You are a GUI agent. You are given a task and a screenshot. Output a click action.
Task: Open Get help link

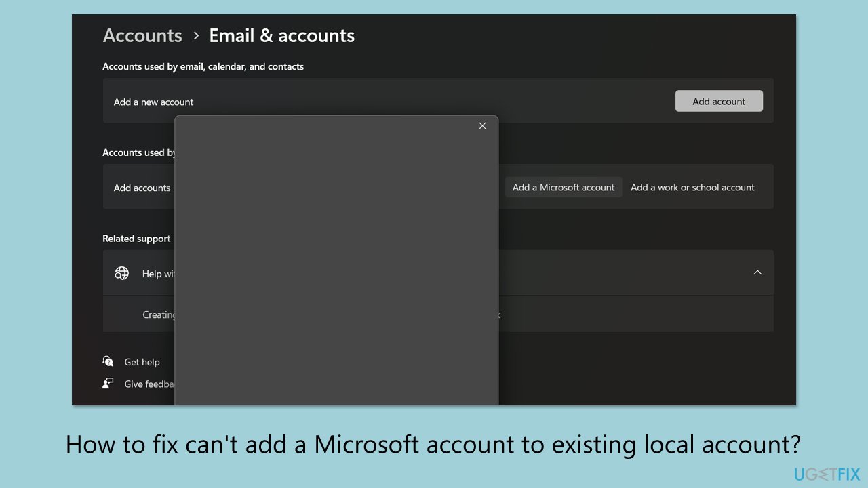click(x=142, y=362)
